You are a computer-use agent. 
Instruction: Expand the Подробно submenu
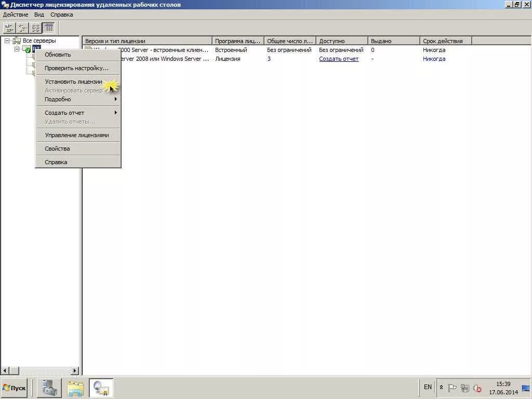pyautogui.click(x=78, y=99)
